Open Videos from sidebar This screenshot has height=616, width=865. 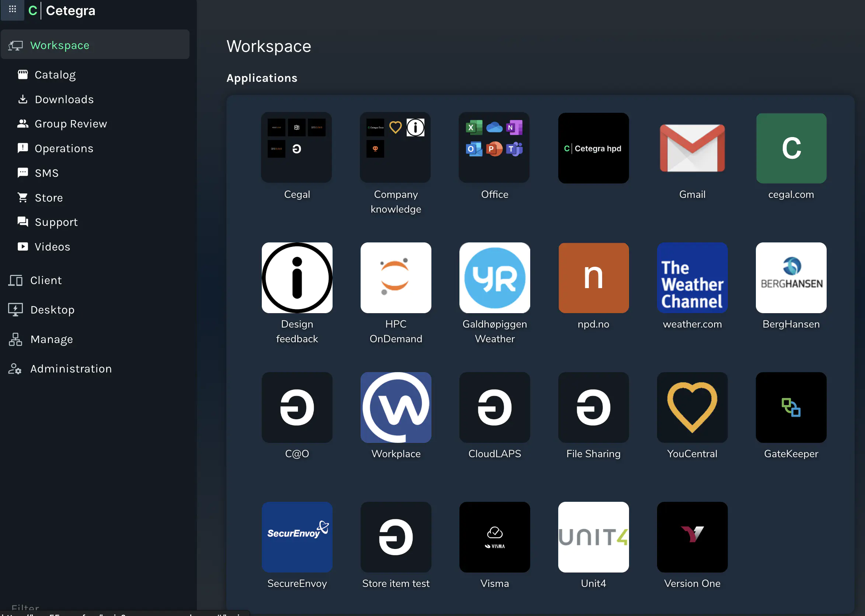(44, 247)
